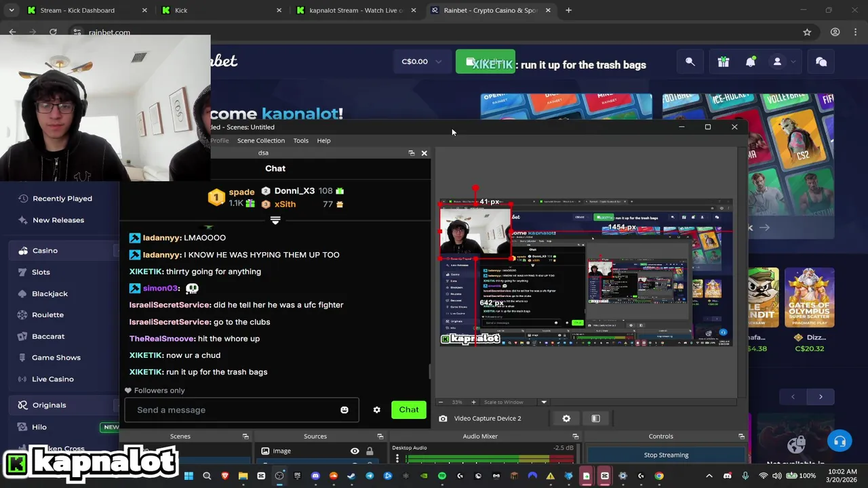Open Chrome from the taskbar
The image size is (868, 488).
coord(658,476)
